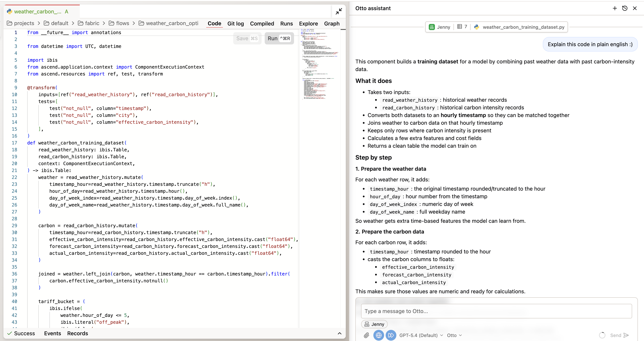
Task: Open the projects breadcrumb folder
Action: (21, 23)
